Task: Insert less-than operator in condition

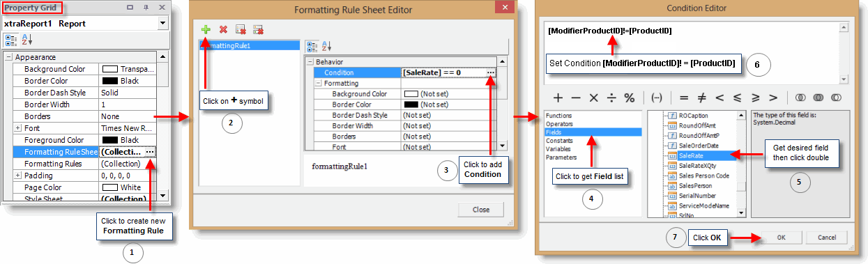Action: coord(719,97)
